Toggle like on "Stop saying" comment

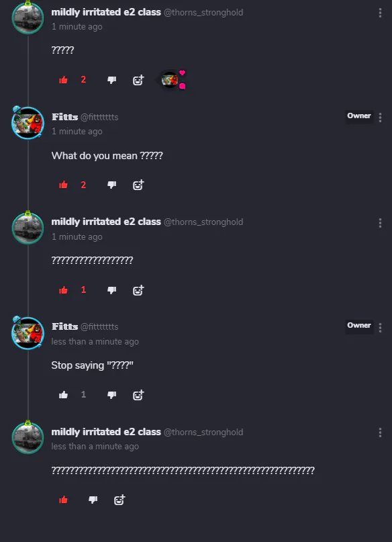[64, 395]
